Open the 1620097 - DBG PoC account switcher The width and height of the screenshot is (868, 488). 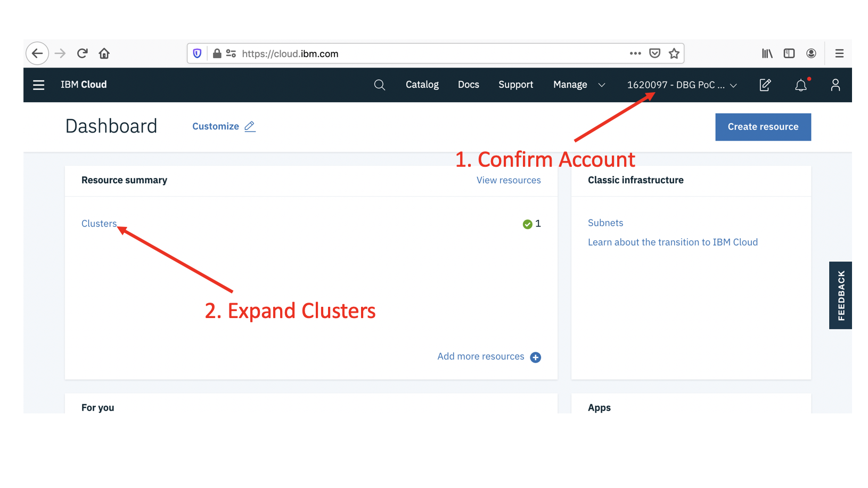(682, 85)
